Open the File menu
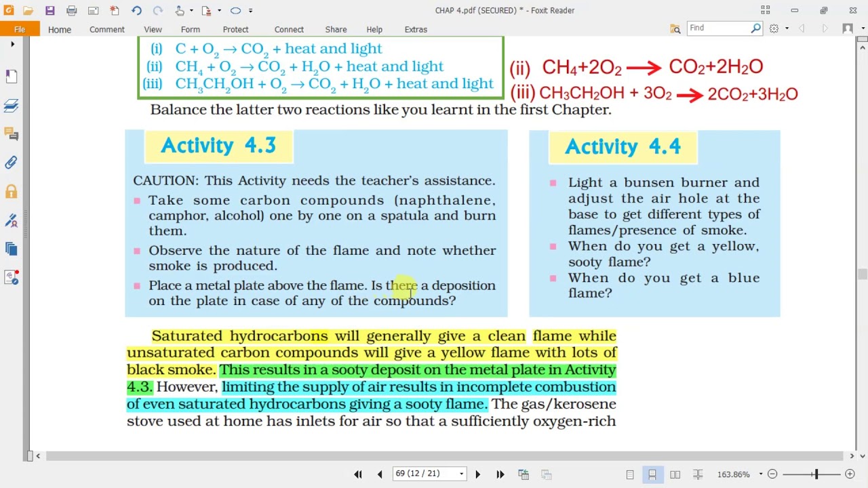 pos(20,29)
